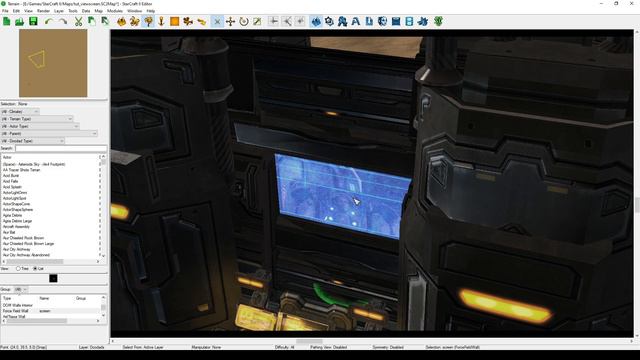
Task: Click inside the Search input field
Action: click(x=61, y=148)
